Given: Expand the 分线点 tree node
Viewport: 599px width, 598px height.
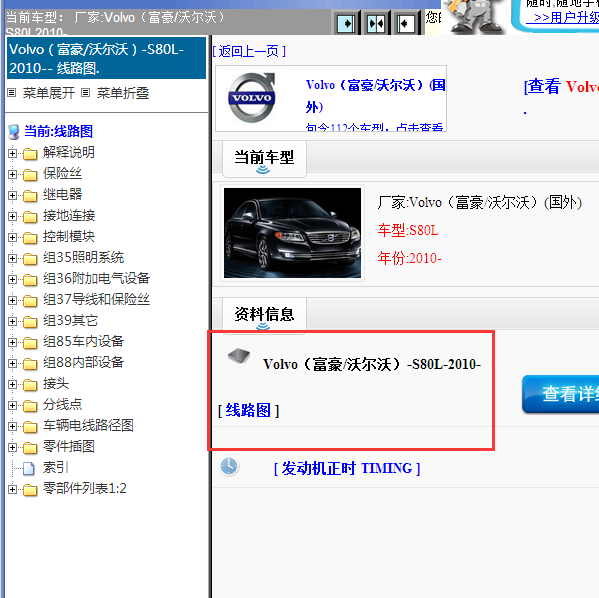Looking at the screenshot, I should [x=12, y=405].
